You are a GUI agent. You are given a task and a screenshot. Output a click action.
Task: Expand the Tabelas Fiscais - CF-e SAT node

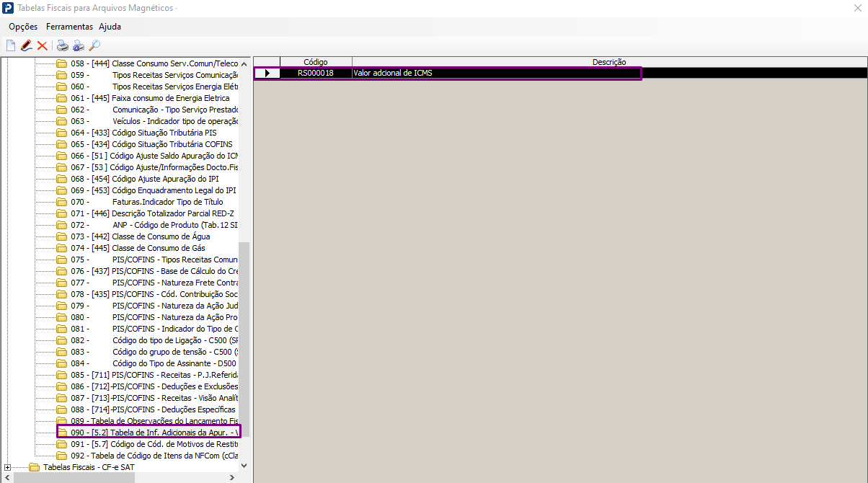pyautogui.click(x=8, y=467)
